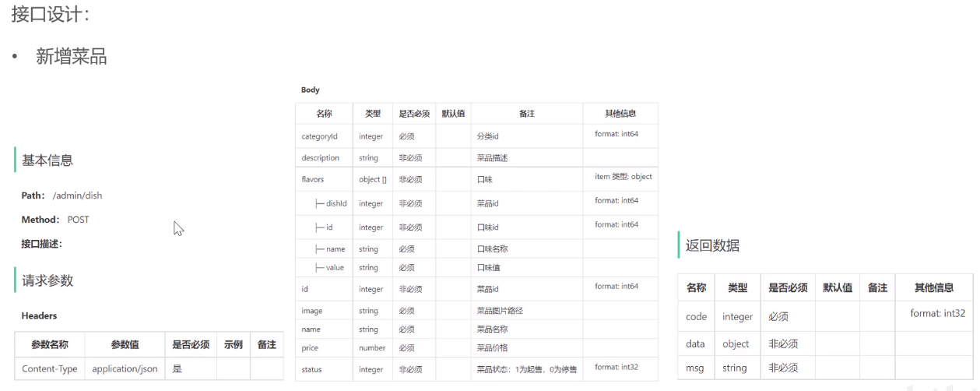This screenshot has height=391, width=980.
Task: Select the '菜品图片路径' remark cell
Action: (500, 310)
